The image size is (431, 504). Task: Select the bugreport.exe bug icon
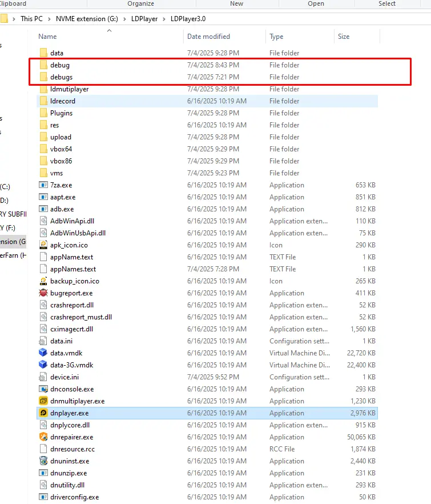coord(43,293)
